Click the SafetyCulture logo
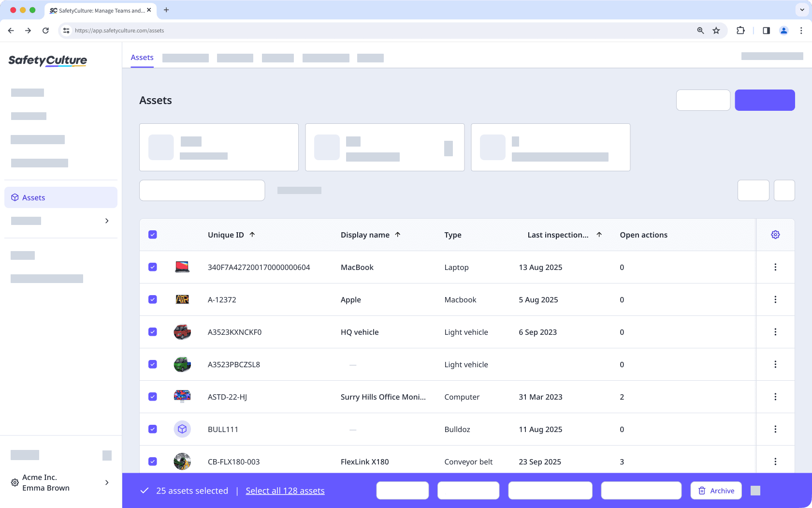 coord(47,61)
